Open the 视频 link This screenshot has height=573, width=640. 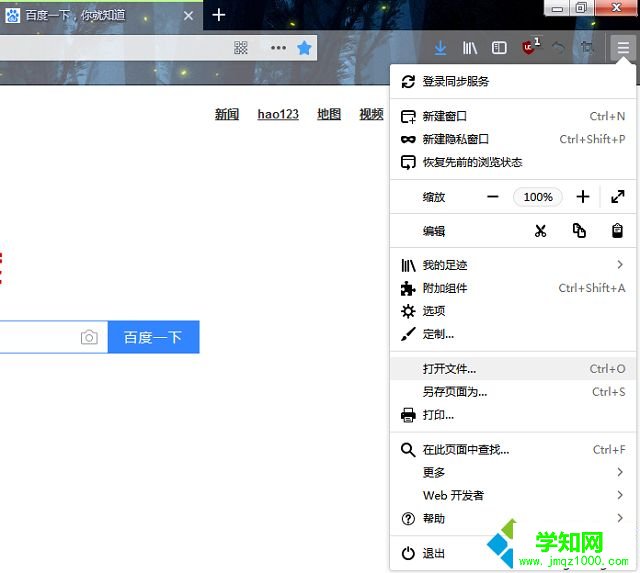(x=371, y=114)
